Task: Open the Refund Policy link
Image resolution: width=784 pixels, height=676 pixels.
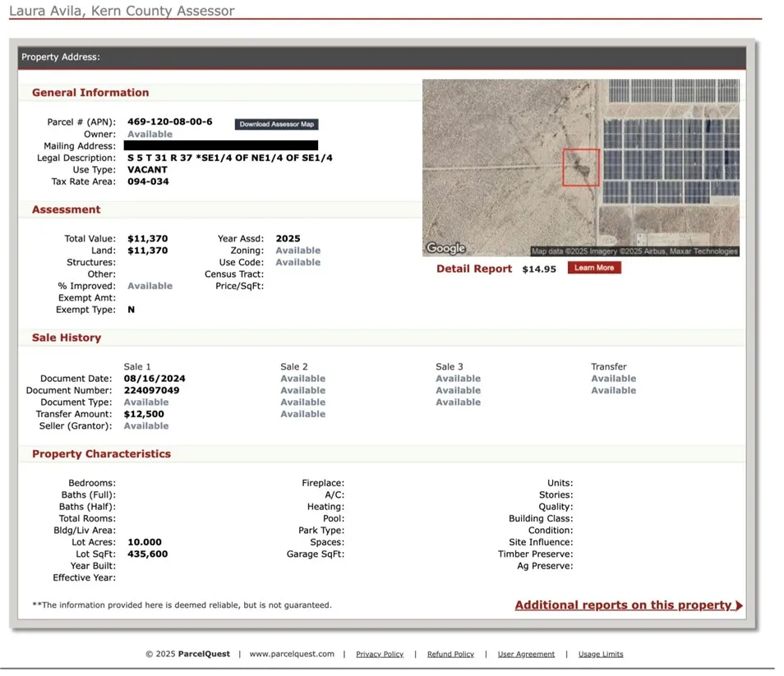Action: coord(450,655)
